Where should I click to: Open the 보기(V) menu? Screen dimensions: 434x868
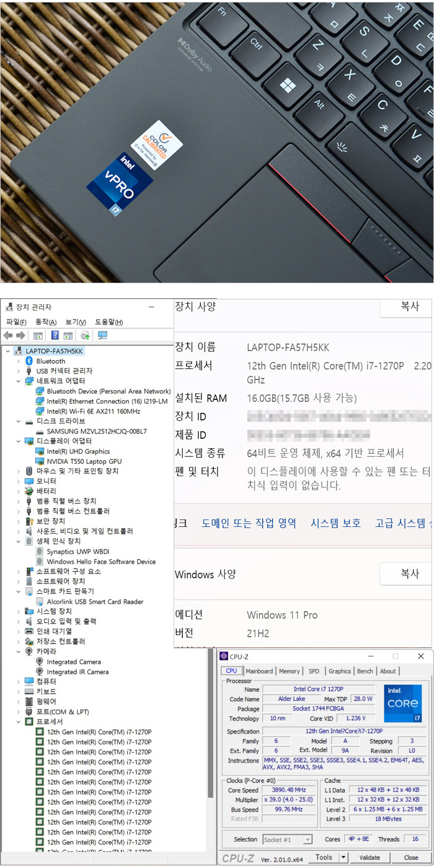pos(76,322)
